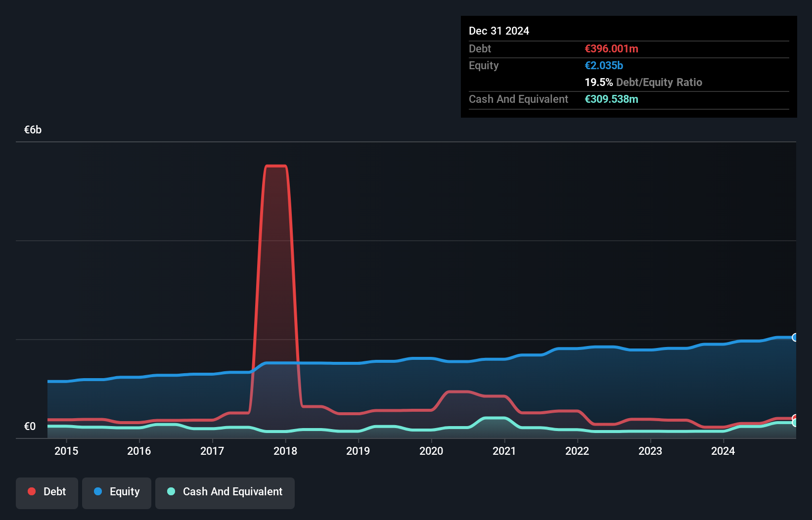
Task: Click the 2018 x-axis label
Action: pyautogui.click(x=285, y=451)
